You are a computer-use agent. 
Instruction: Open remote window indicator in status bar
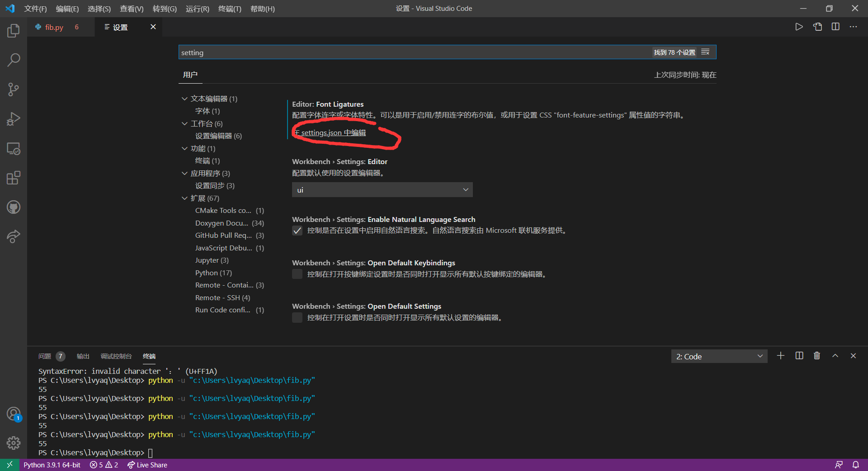tap(9, 465)
